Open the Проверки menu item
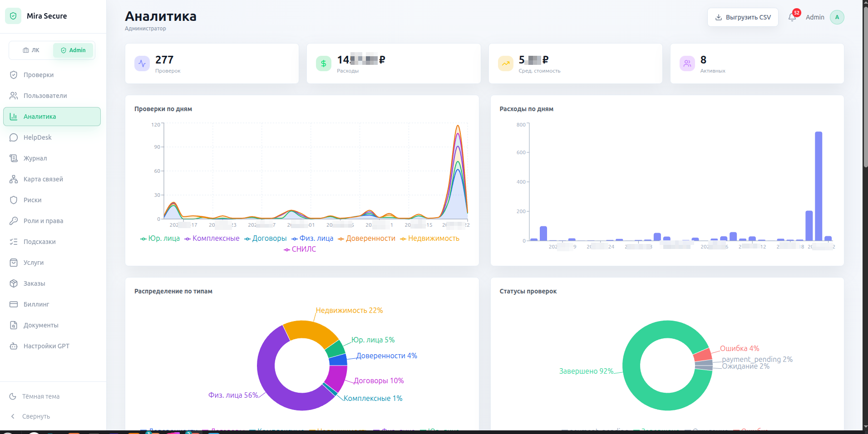Screen dimensions: 868x434 tap(52, 75)
